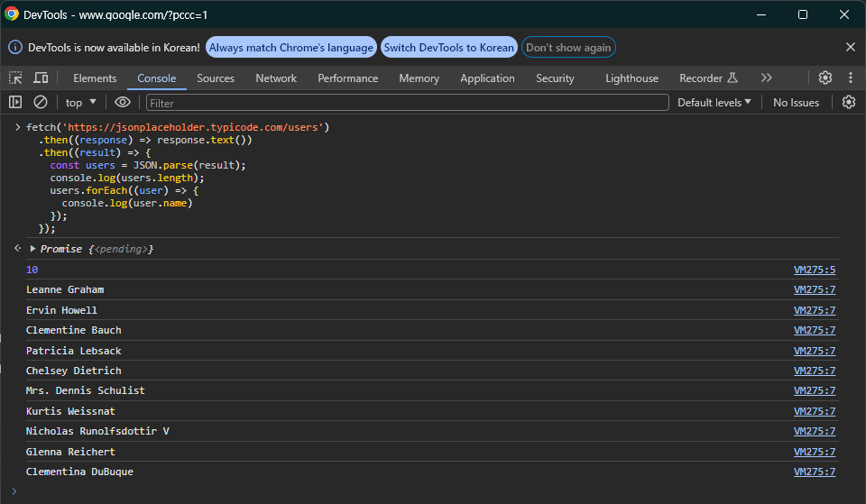Viewport: 866px width, 504px height.
Task: Open the Lighthouse tab
Action: [x=631, y=78]
